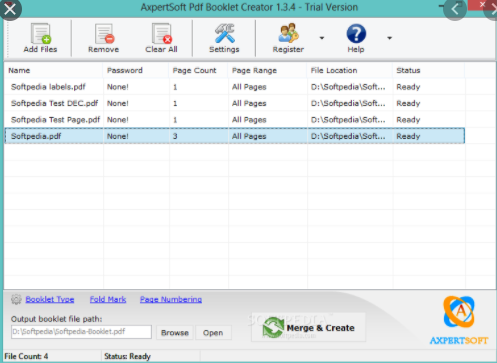Go to previous image with left chevron

(455, 9)
